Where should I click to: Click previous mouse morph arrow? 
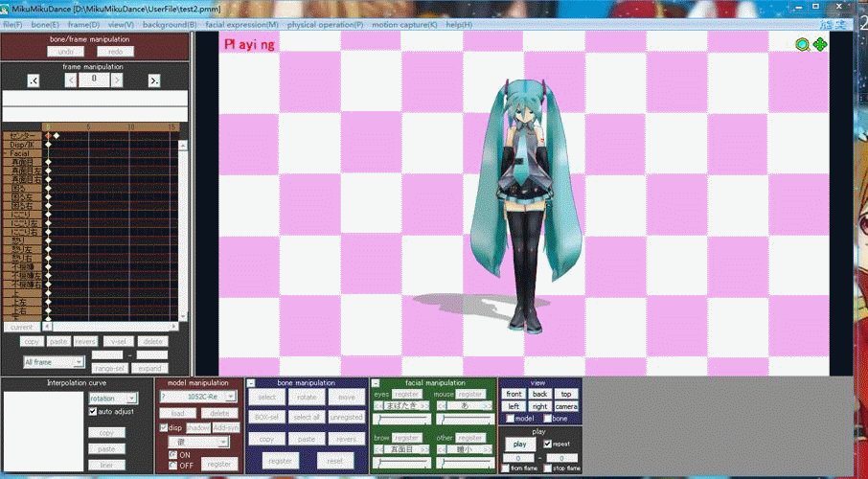(442, 405)
